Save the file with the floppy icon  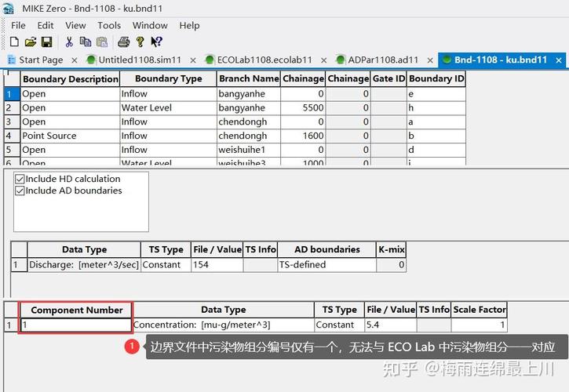(x=46, y=42)
